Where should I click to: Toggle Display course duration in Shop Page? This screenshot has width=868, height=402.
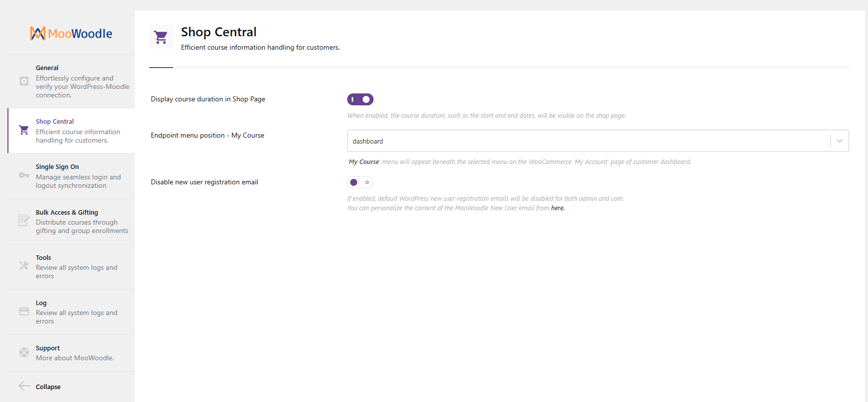point(360,99)
